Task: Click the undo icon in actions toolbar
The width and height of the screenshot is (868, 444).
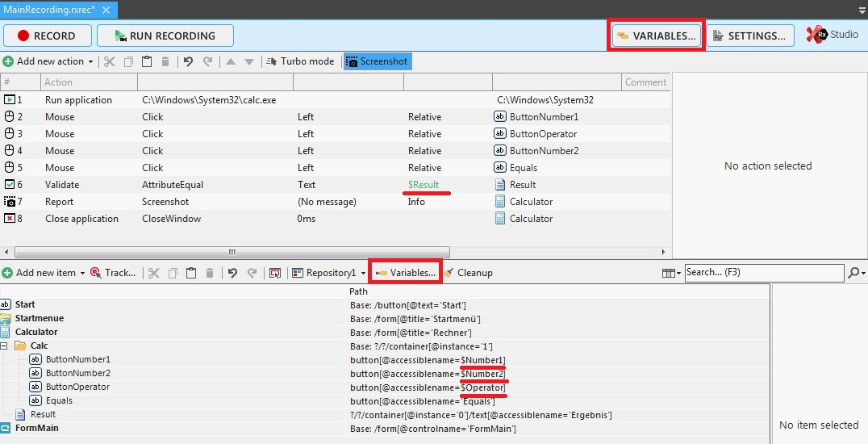Action: [x=188, y=61]
